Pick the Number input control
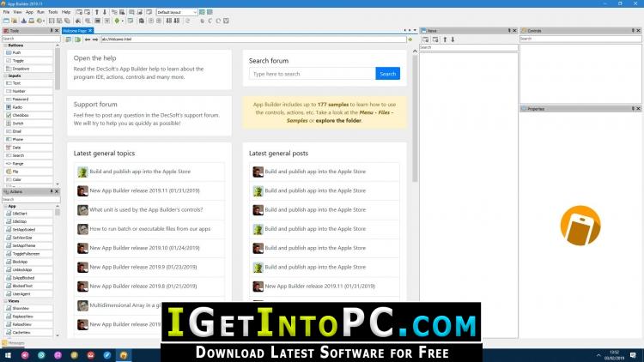644x362 pixels. click(28, 91)
